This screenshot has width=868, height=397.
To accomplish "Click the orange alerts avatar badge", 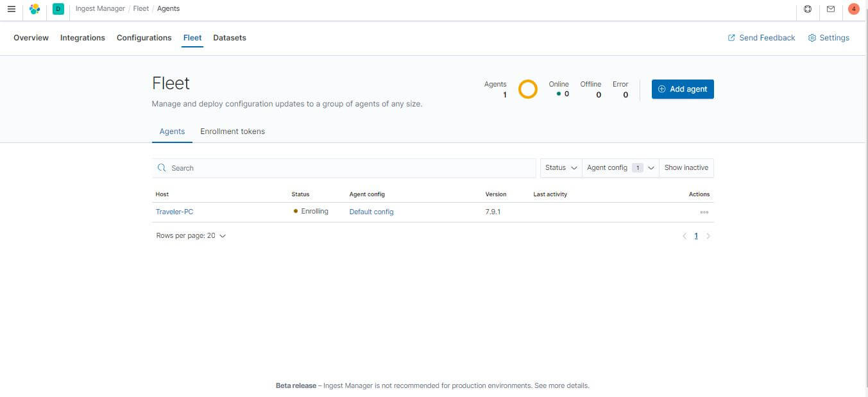I will [853, 8].
